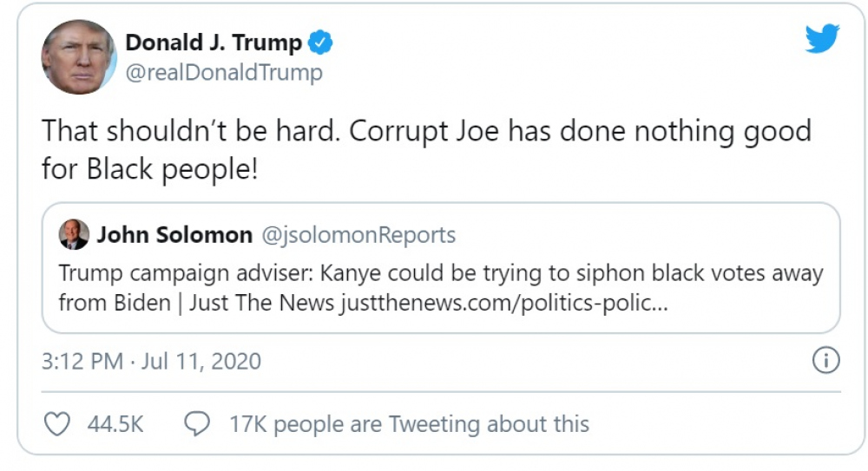
Task: Click the 44.5K like count
Action: [x=115, y=424]
